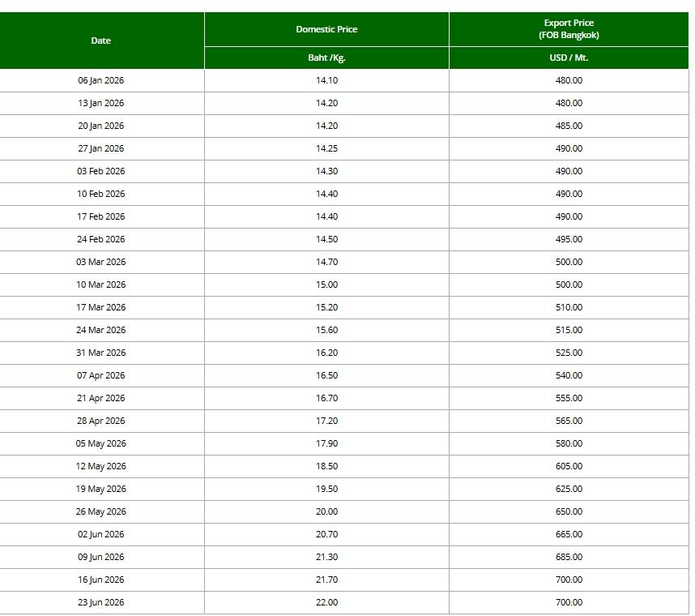The width and height of the screenshot is (695, 616).
Task: Click the Domestic Price header
Action: click(x=326, y=29)
